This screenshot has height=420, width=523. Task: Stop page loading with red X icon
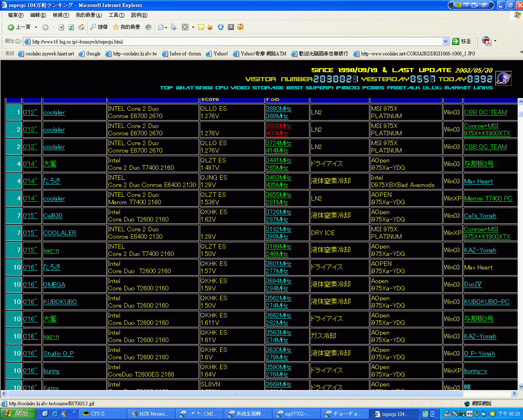61,27
